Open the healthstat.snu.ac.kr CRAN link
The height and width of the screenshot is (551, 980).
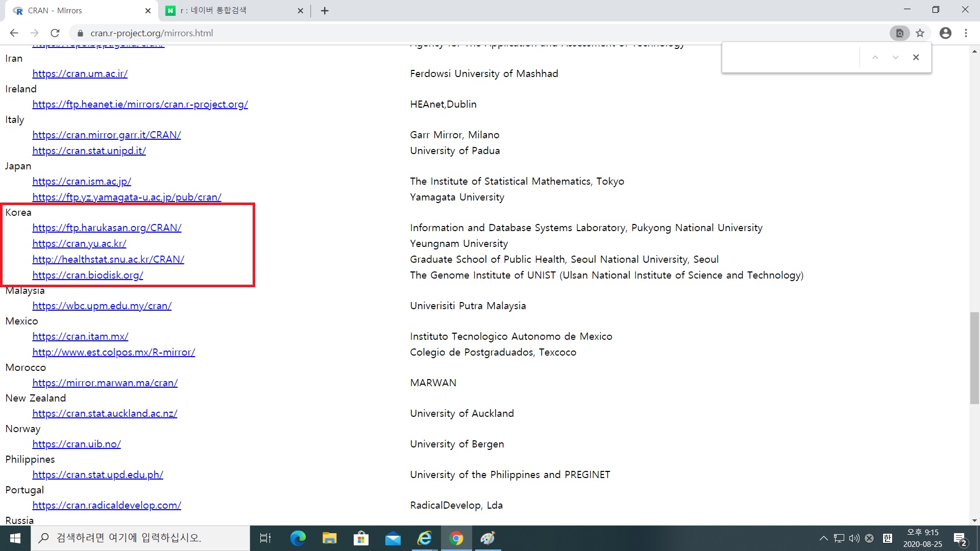click(x=108, y=259)
